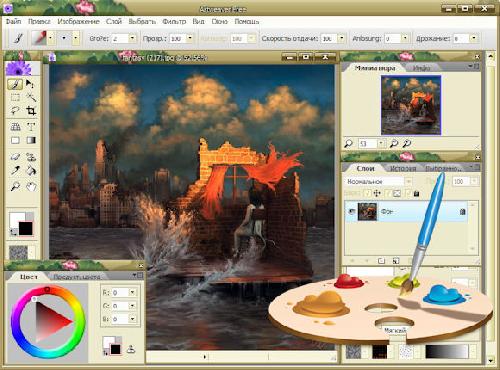Zoom in using the rightmost Navigator magnifier
The width and height of the screenshot is (500, 370).
[x=406, y=144]
